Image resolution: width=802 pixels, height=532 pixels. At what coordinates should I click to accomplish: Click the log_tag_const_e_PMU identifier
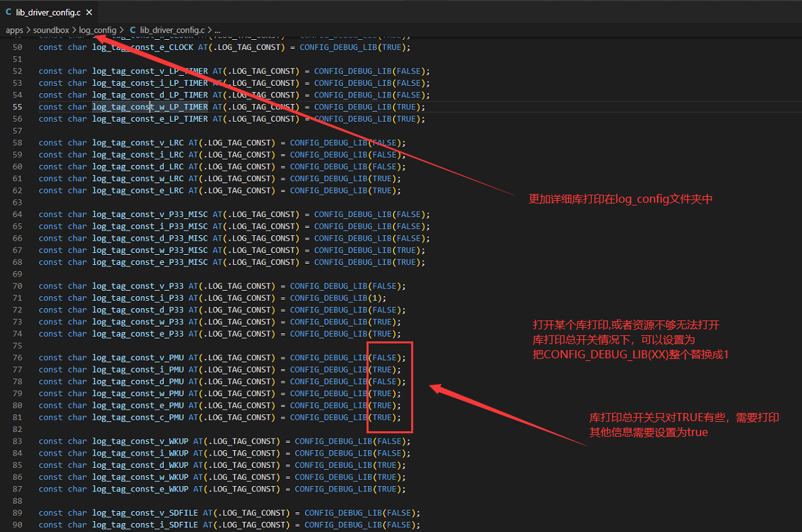[137, 406]
